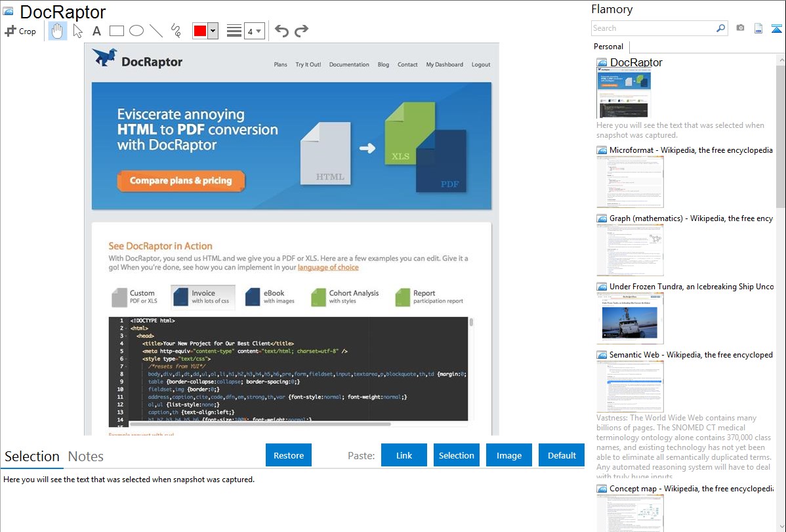The width and height of the screenshot is (786, 532).
Task: Click the page icon of Under Frozen Tundra entry
Action: point(602,287)
